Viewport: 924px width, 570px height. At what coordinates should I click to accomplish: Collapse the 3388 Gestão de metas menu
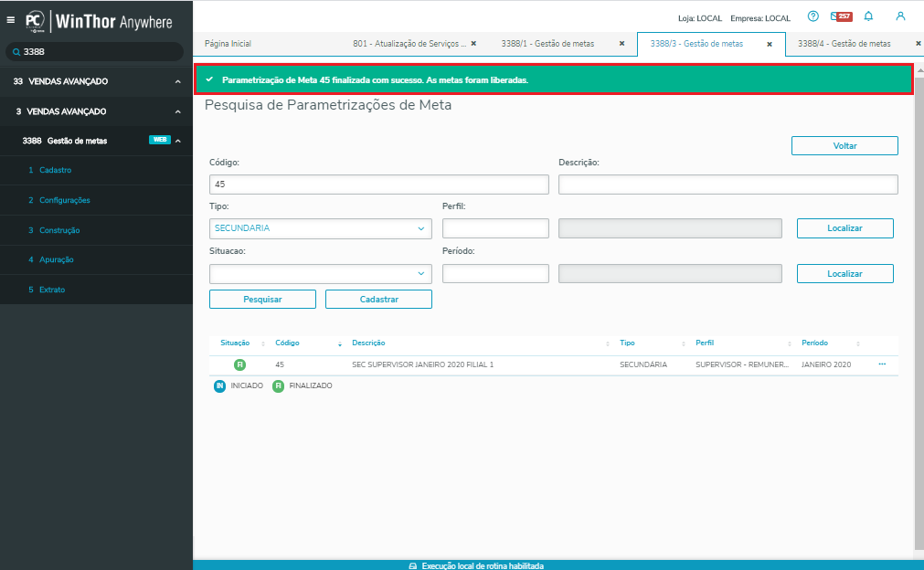click(x=178, y=141)
